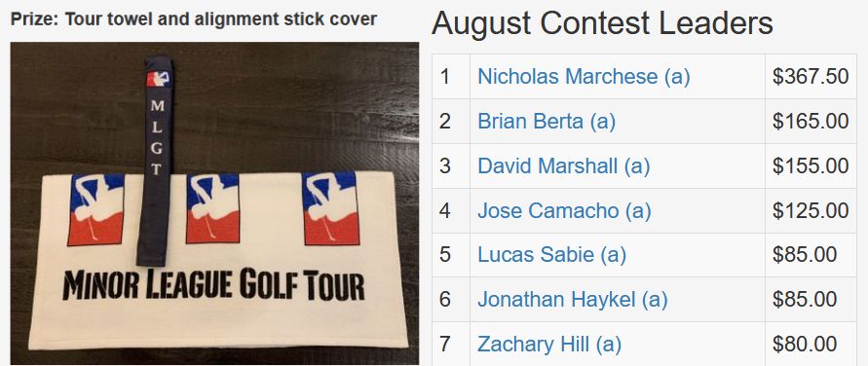Click the rank 1 cell
Viewport: 868px width, 366px height.
click(451, 77)
